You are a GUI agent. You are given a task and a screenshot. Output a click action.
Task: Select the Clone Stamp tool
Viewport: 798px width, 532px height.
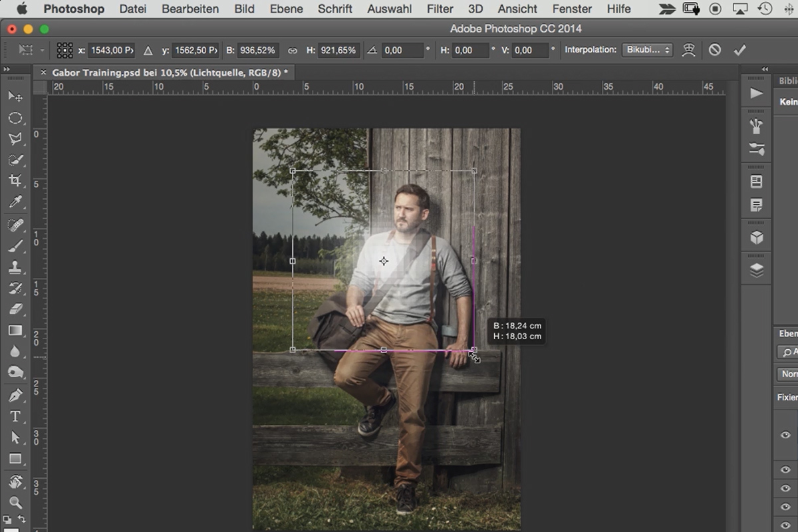(15, 267)
